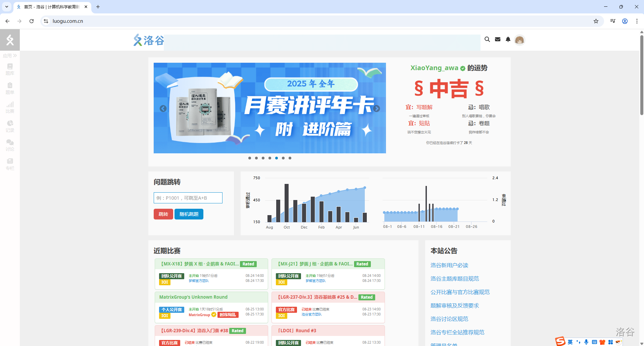Show the next banner slide
This screenshot has width=644, height=346.
tap(377, 108)
